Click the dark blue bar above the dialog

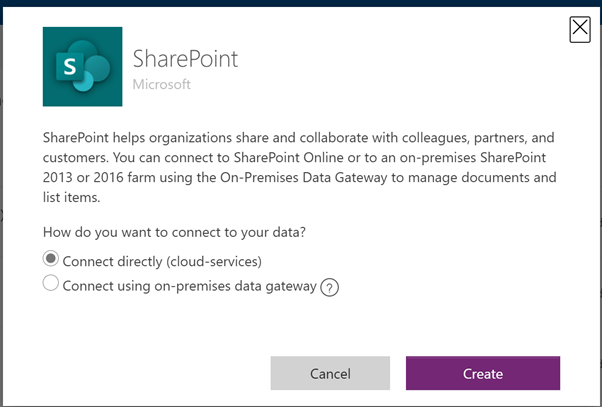pos(300,4)
